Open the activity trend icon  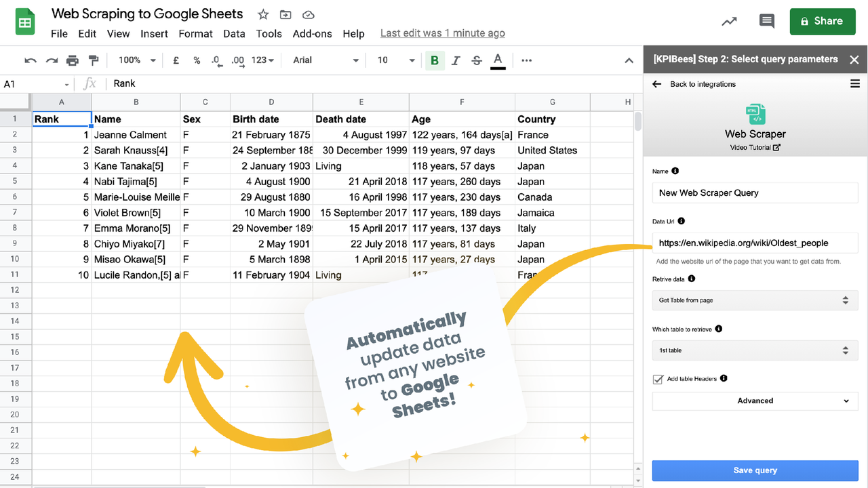(729, 22)
